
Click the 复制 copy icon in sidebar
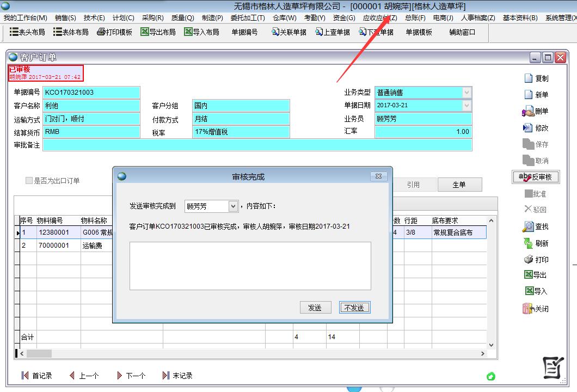pos(528,78)
